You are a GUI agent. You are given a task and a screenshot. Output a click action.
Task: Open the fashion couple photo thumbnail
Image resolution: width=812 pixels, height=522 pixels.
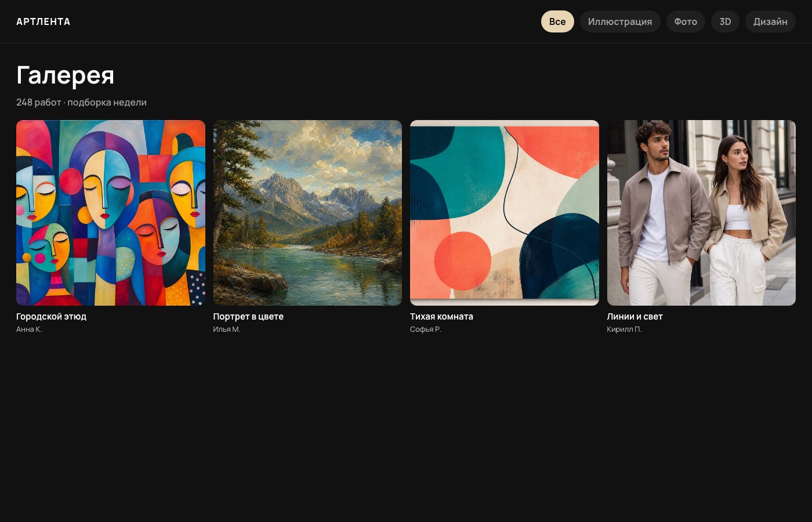701,213
